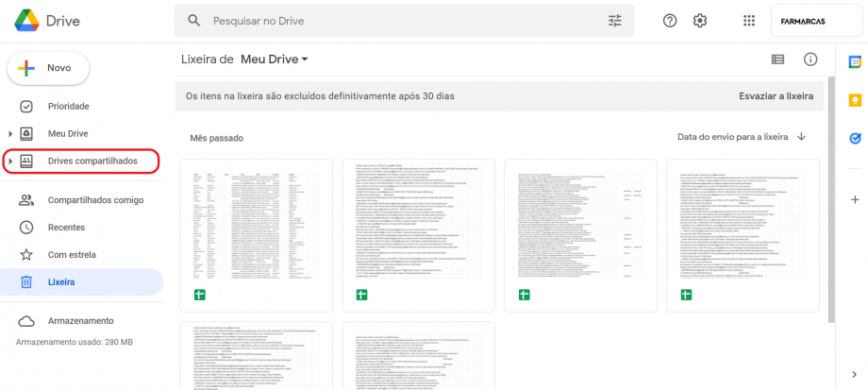Image resolution: width=868 pixels, height=390 pixels.
Task: Click Esvaziar a lixeira button
Action: pos(775,96)
